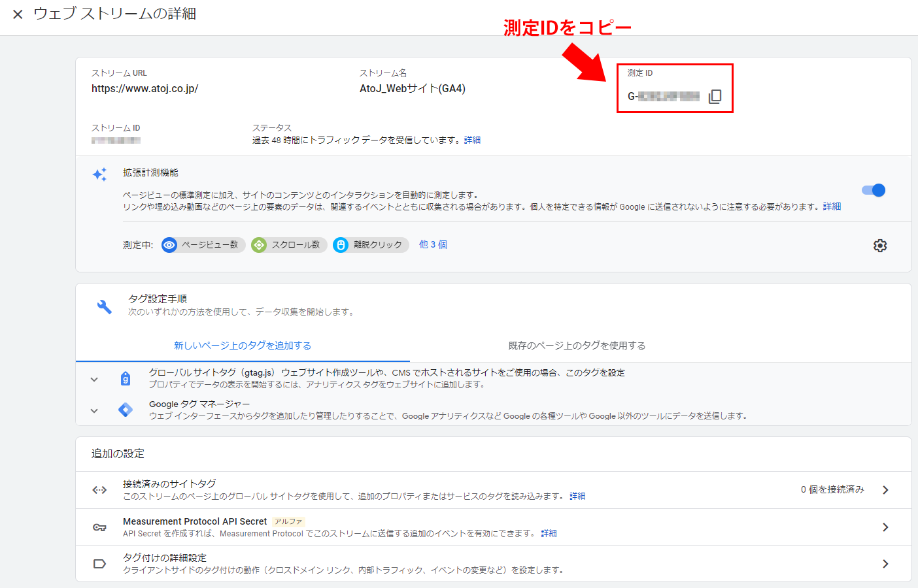Click the gtag.js tag icon
918x588 pixels.
(126, 378)
